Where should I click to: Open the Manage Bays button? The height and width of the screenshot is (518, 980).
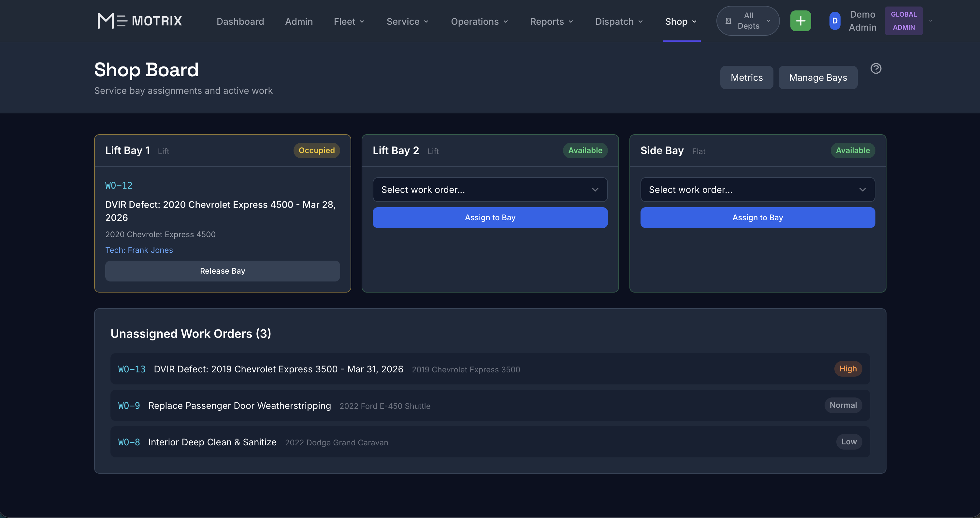tap(818, 77)
